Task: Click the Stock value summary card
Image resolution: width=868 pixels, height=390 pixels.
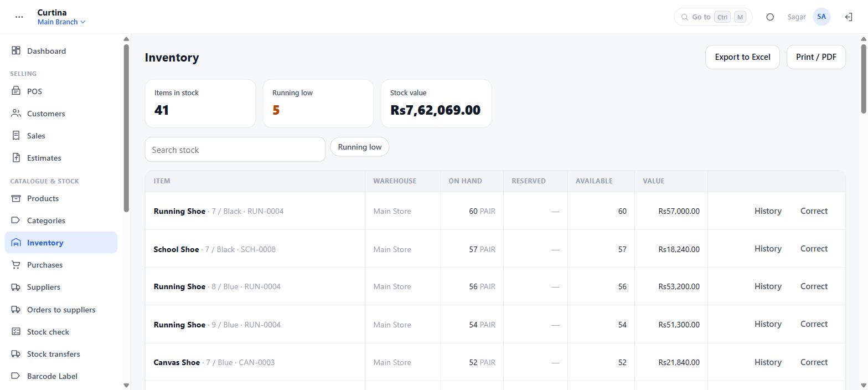Action: coord(436,104)
